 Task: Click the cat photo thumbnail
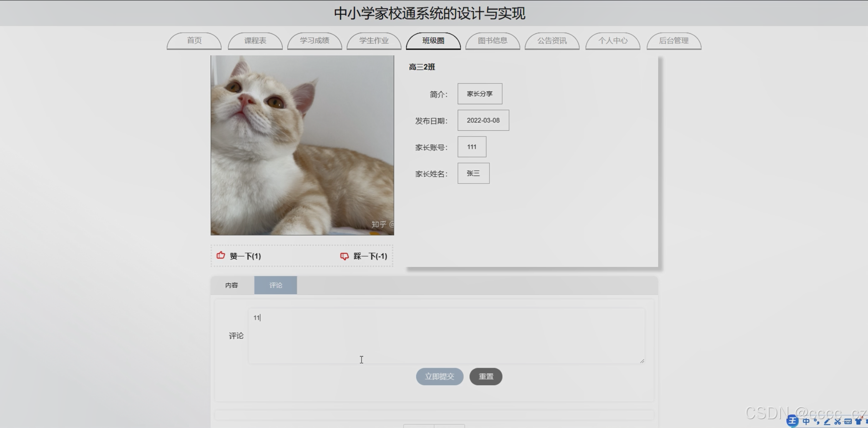pyautogui.click(x=302, y=145)
